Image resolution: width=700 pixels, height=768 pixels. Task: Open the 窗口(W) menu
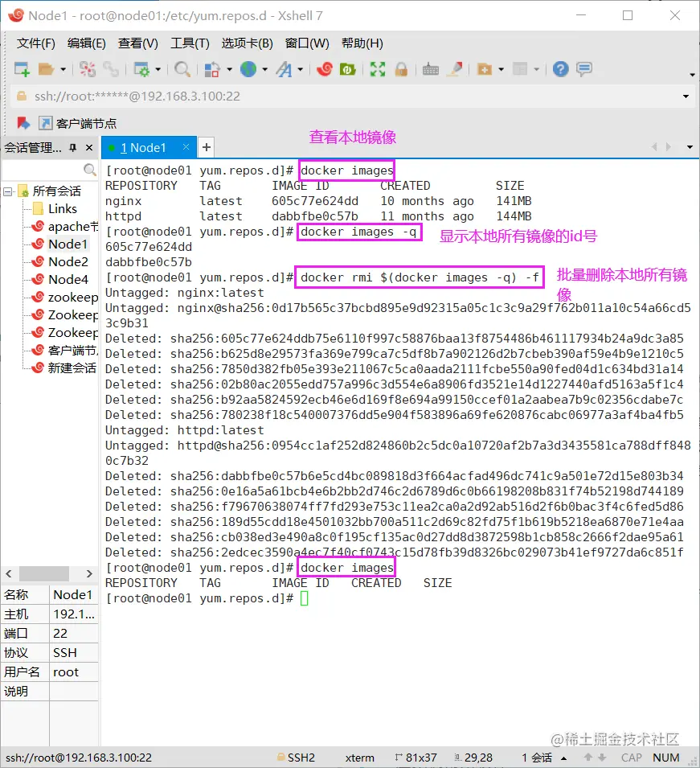(308, 43)
